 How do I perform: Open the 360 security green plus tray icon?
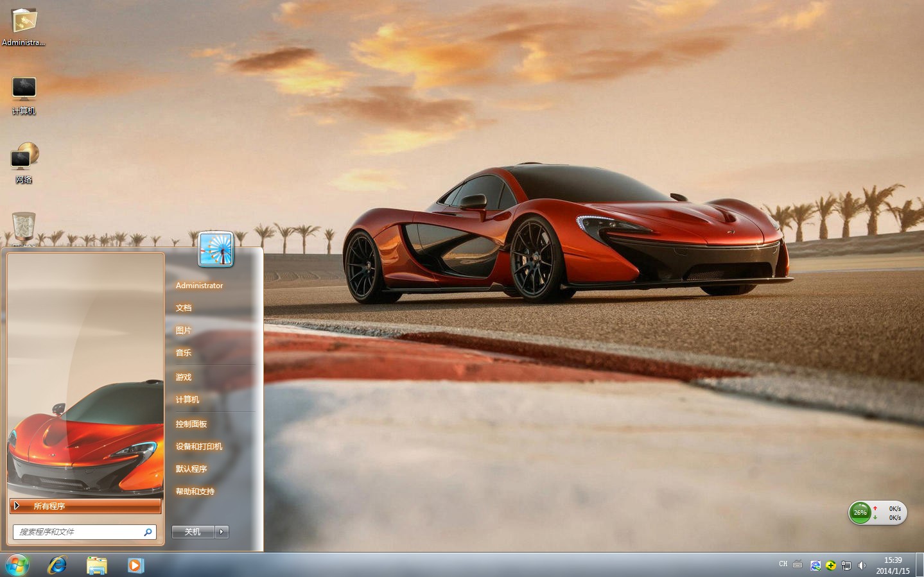[x=831, y=565]
